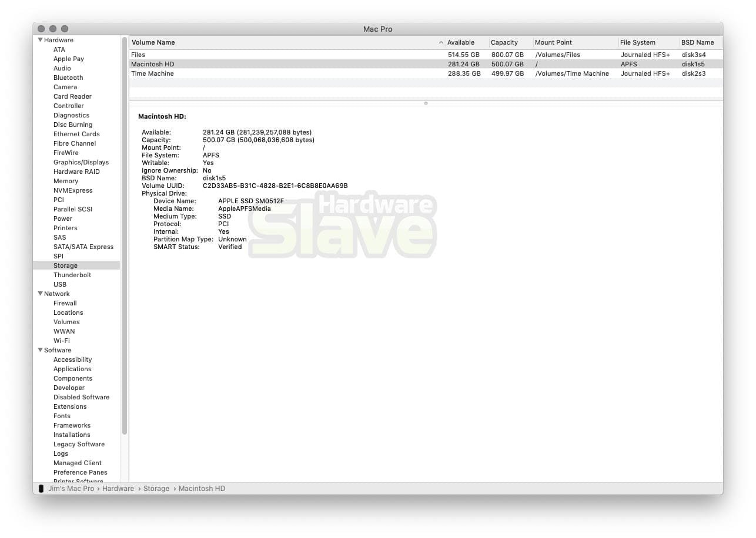Collapse the Software section triangle
Screen dimensions: 756x538
point(40,350)
